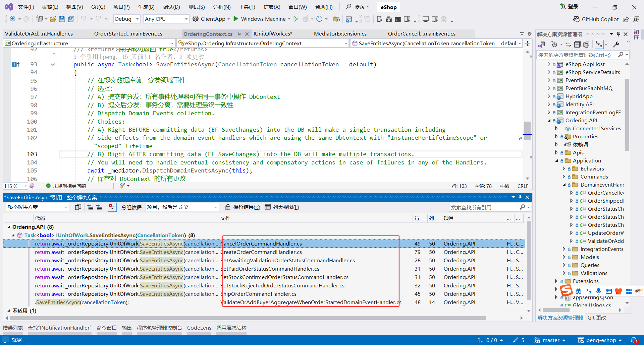Click the Show All Files icon in Solution Explorer
The width and height of the screenshot is (644, 345).
tap(586, 45)
